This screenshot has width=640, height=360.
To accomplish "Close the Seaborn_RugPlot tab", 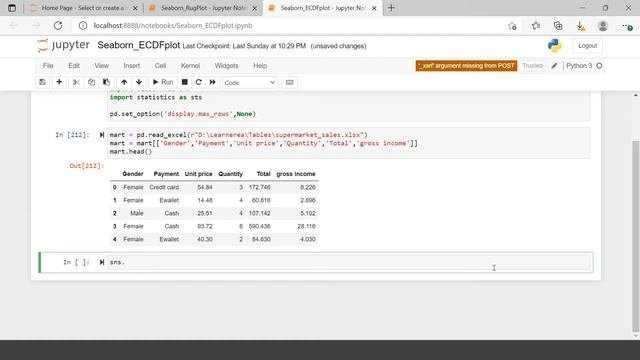I will (x=255, y=8).
